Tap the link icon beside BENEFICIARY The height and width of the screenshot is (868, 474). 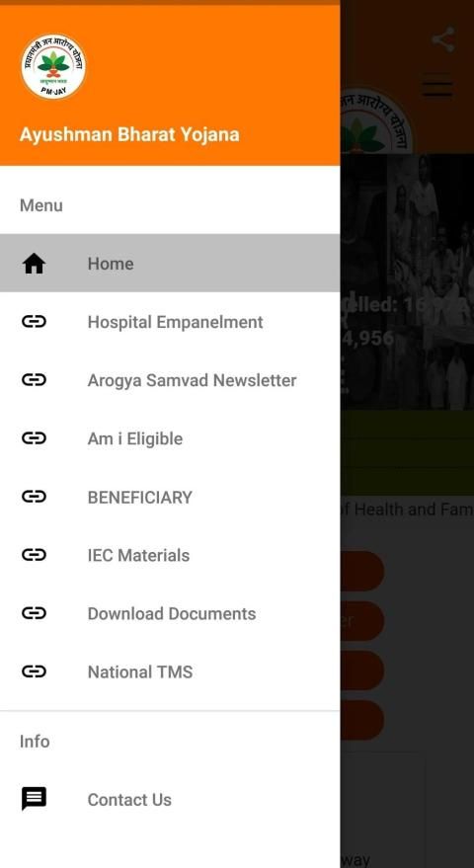coord(34,497)
